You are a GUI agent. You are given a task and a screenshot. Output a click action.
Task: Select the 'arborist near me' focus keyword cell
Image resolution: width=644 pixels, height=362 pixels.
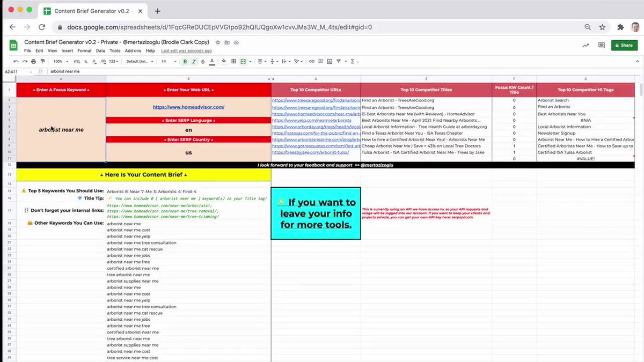pyautogui.click(x=61, y=129)
